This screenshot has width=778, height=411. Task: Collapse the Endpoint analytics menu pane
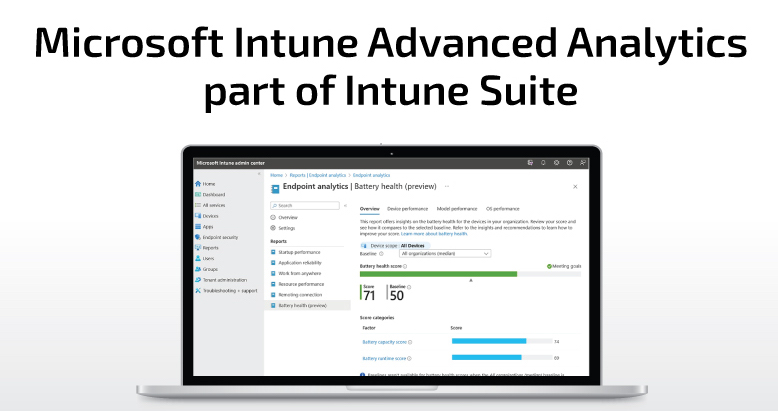(345, 206)
